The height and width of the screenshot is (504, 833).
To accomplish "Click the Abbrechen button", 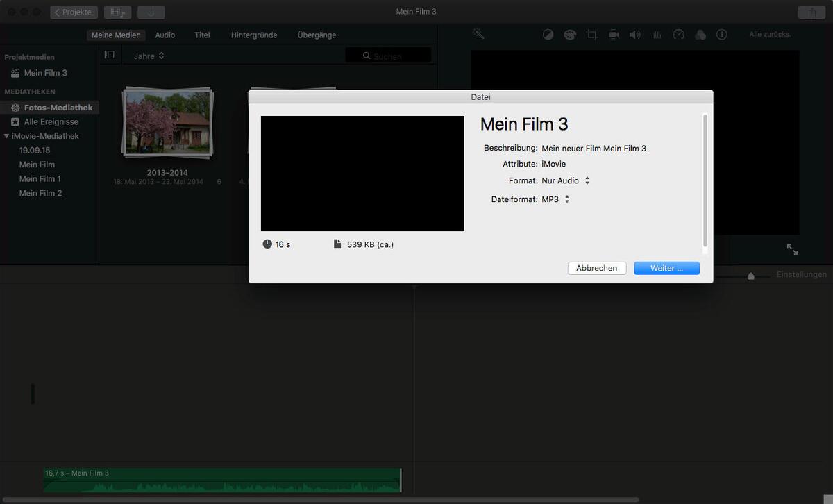I will coord(597,268).
